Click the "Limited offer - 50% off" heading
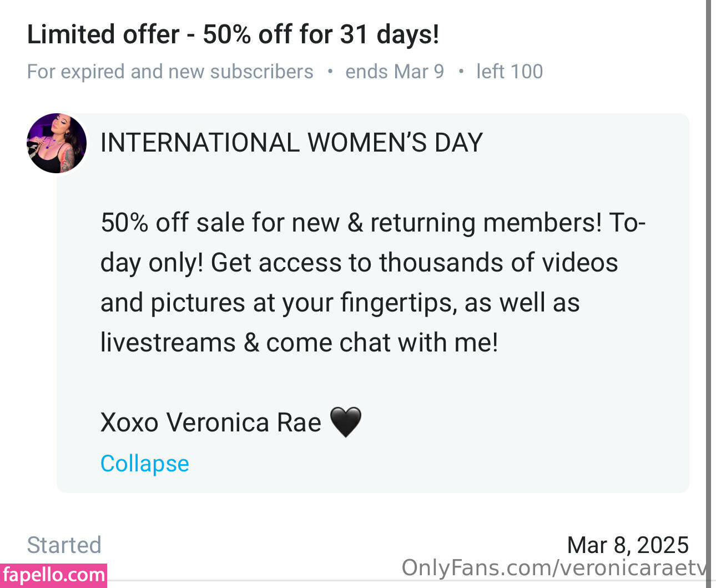 click(233, 34)
